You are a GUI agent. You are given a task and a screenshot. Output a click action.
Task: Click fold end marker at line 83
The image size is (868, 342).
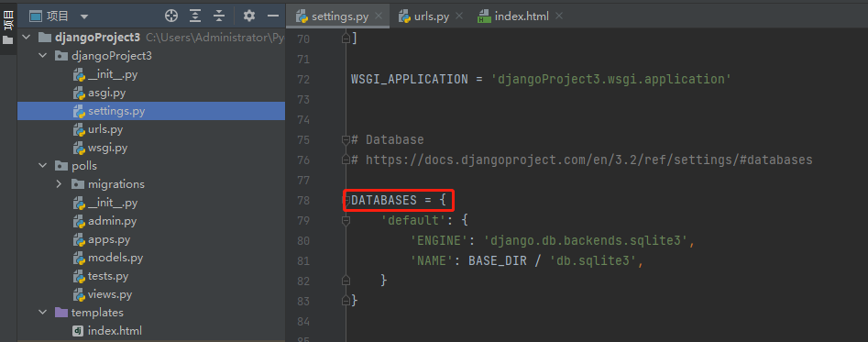tap(346, 301)
